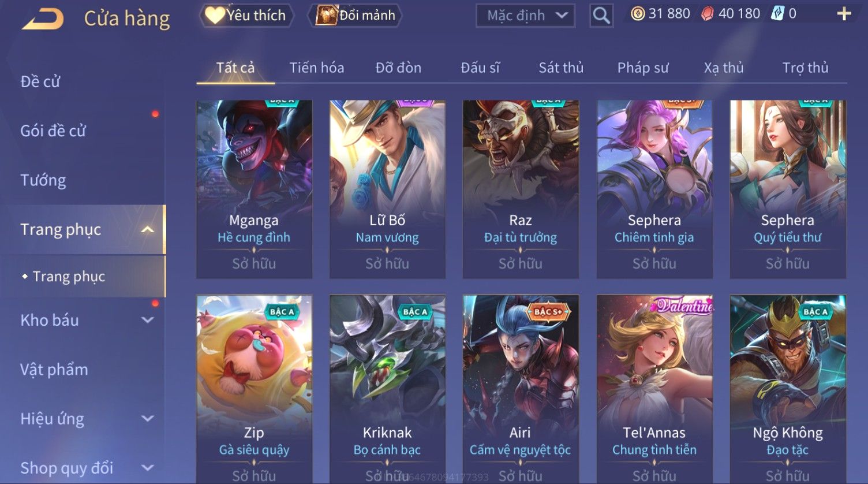868x484 pixels.
Task: Click the heart icon in Yêu thích
Action: (215, 16)
